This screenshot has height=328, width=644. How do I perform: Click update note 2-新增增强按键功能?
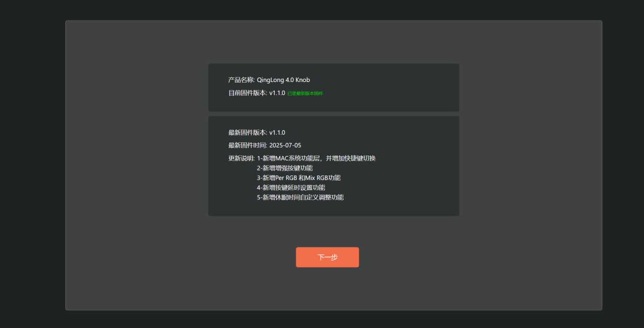(285, 168)
